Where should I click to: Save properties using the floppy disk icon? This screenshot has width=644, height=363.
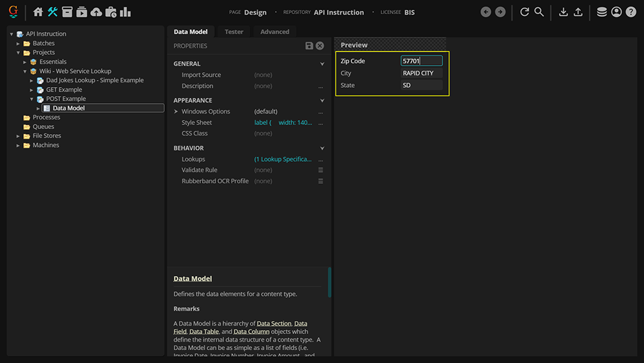(309, 46)
